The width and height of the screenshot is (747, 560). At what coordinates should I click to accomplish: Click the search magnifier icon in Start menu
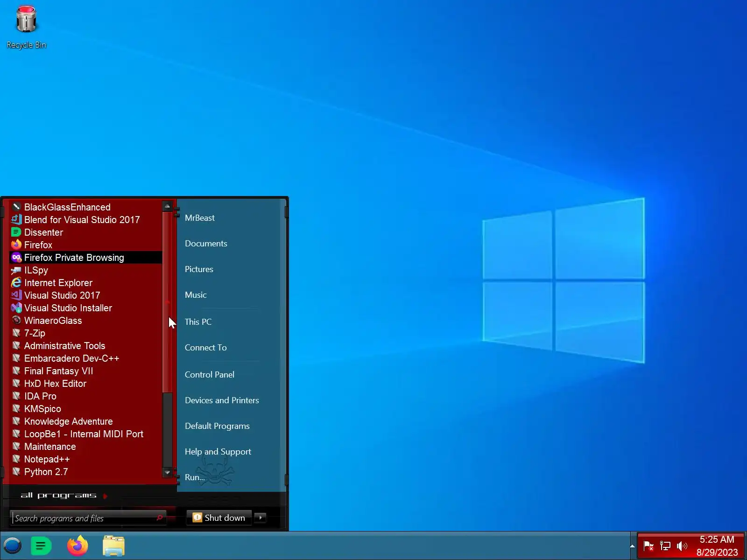pos(160,518)
